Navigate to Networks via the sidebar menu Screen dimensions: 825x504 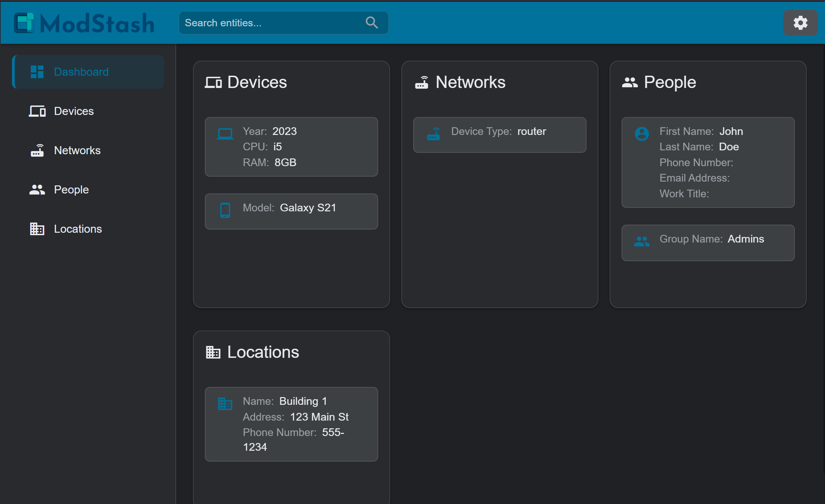77,150
